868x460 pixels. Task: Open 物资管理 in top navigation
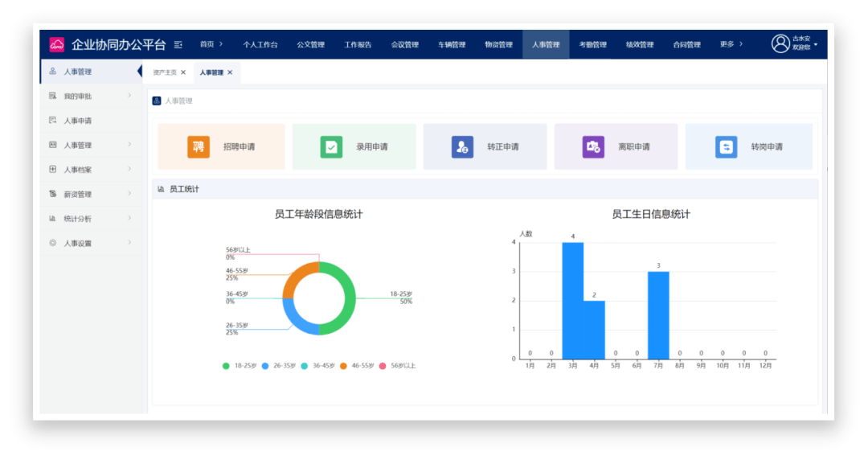coord(499,45)
